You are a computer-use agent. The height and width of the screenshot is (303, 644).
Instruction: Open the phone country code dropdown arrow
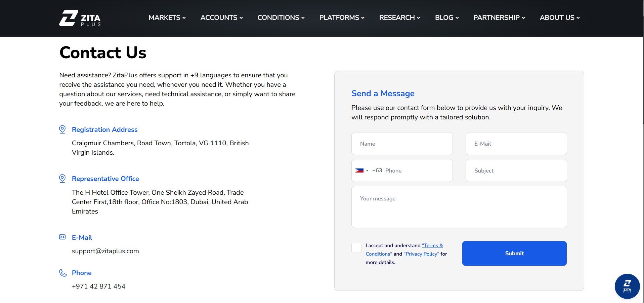(x=367, y=171)
